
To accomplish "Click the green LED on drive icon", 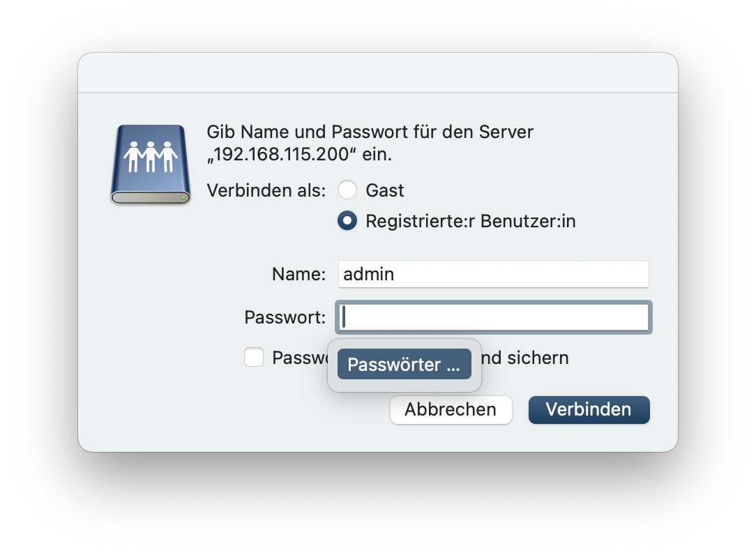I will coord(183,198).
